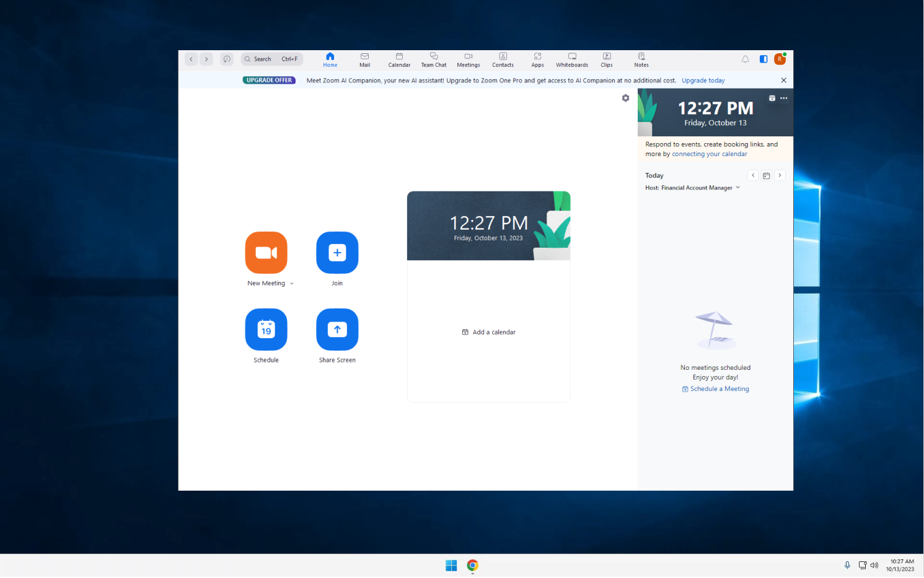The width and height of the screenshot is (924, 578).
Task: Open the Windows Start button
Action: click(x=451, y=566)
